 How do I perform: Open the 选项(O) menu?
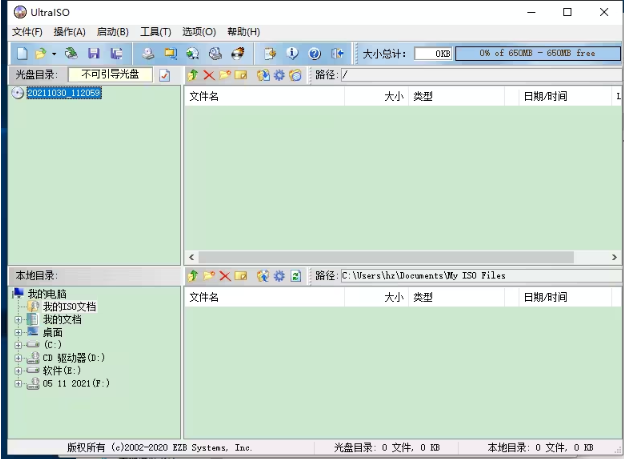[199, 32]
